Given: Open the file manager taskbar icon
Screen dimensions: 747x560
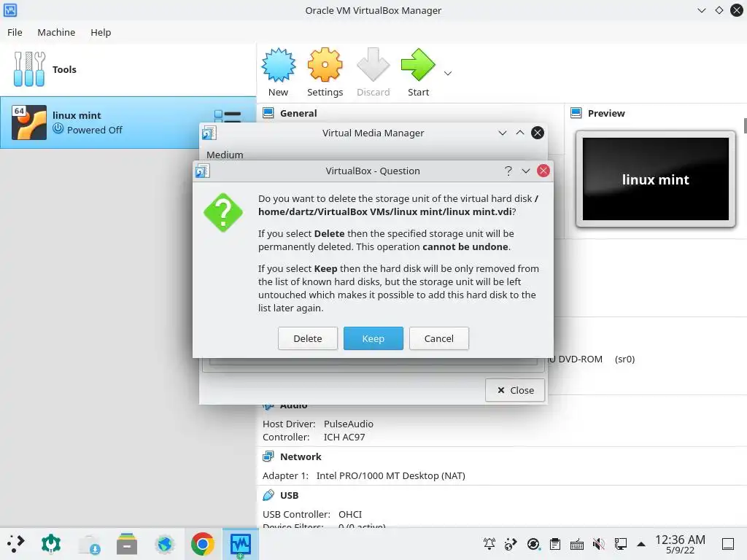Looking at the screenshot, I should pos(127,544).
